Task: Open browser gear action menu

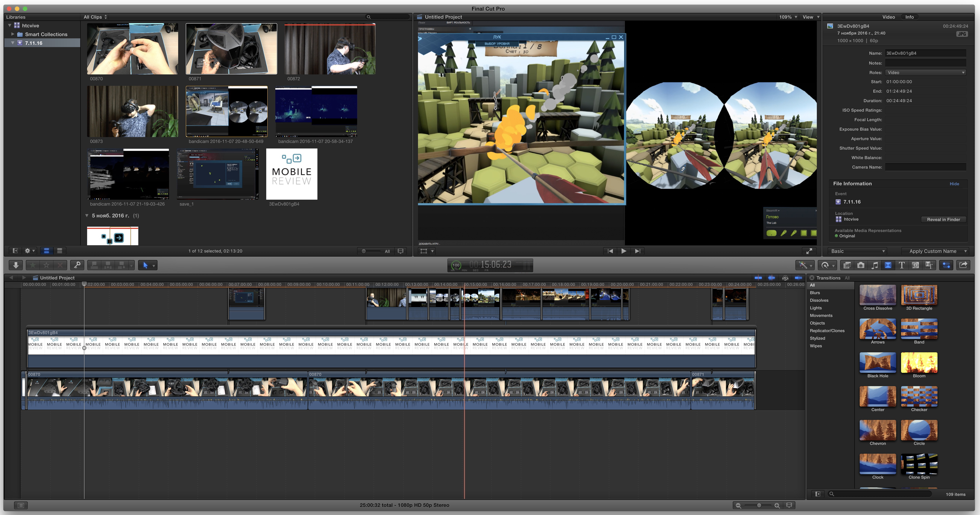Action: [x=29, y=250]
